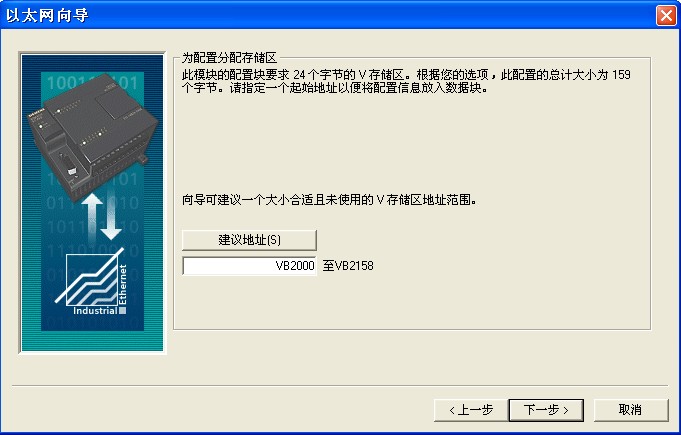The height and width of the screenshot is (435, 681).
Task: Click the upward white arrow graphic
Action: 92,217
